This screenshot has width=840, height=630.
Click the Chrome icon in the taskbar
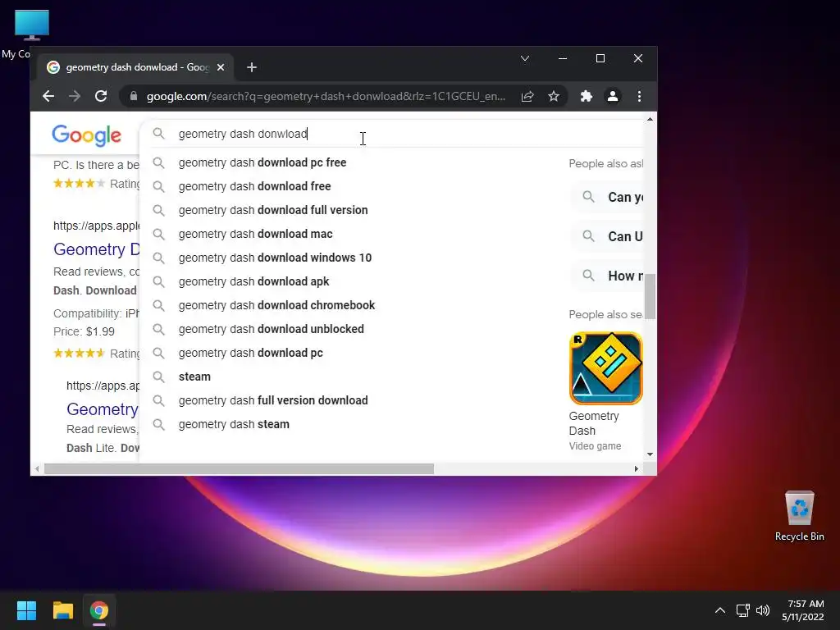pyautogui.click(x=99, y=610)
